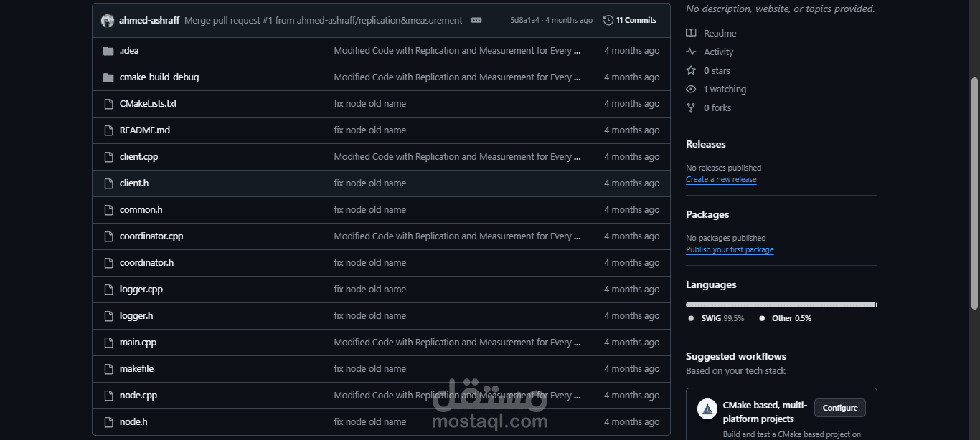
Task: Click the file icon beside README.md
Action: [108, 130]
